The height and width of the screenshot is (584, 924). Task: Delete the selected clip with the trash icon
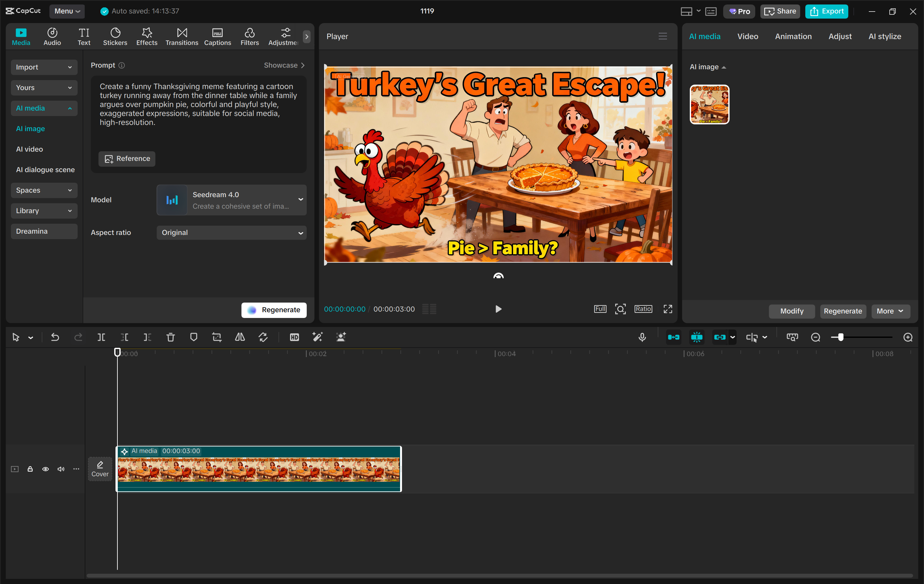click(171, 337)
